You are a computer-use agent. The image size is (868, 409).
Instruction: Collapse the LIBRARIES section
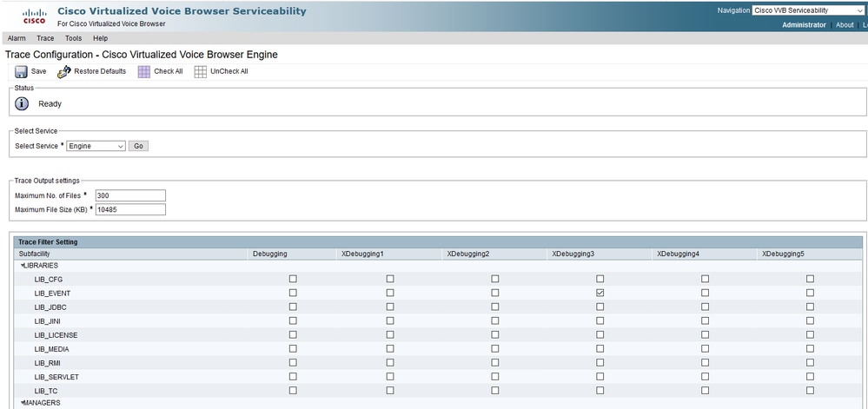(x=23, y=266)
